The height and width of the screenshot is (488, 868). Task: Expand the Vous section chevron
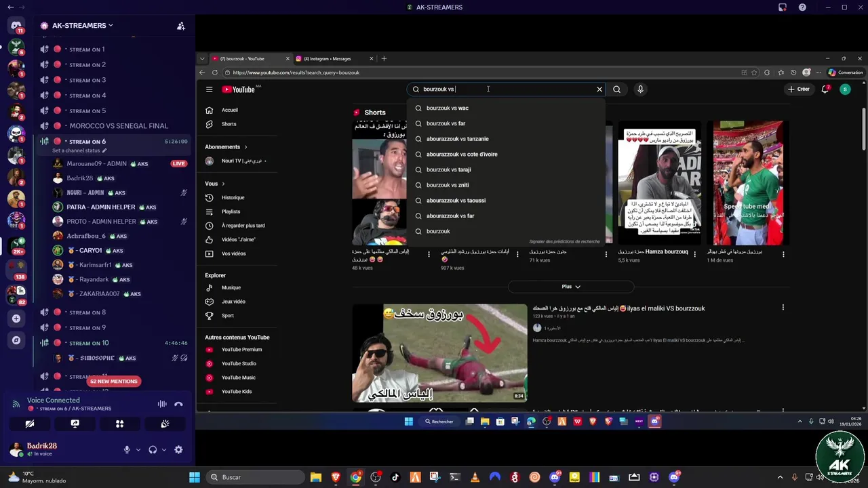223,184
